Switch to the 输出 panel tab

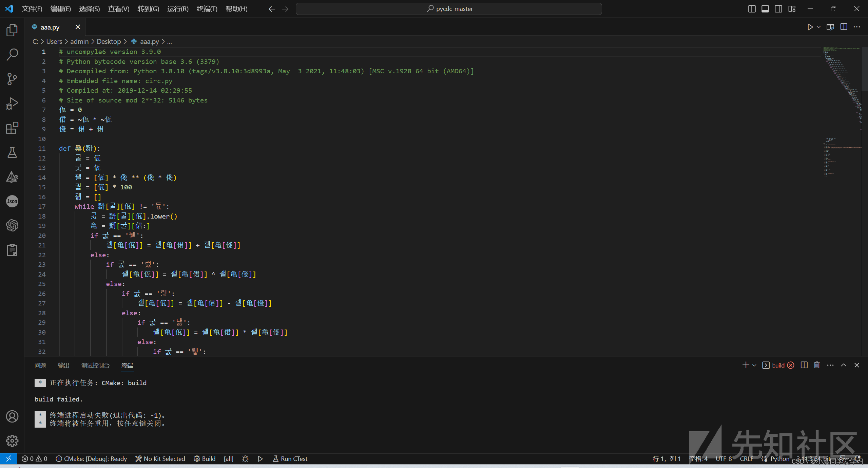[x=63, y=366]
